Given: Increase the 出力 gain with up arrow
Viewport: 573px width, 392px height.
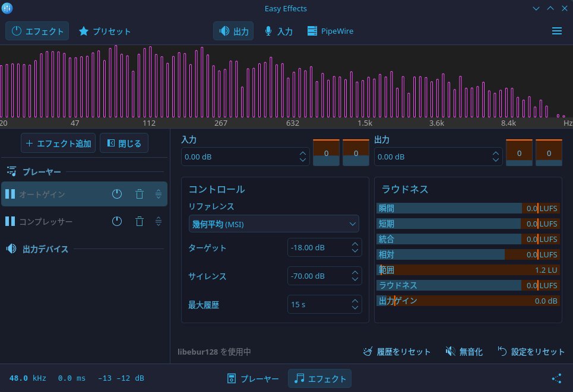Looking at the screenshot, I should click(496, 153).
